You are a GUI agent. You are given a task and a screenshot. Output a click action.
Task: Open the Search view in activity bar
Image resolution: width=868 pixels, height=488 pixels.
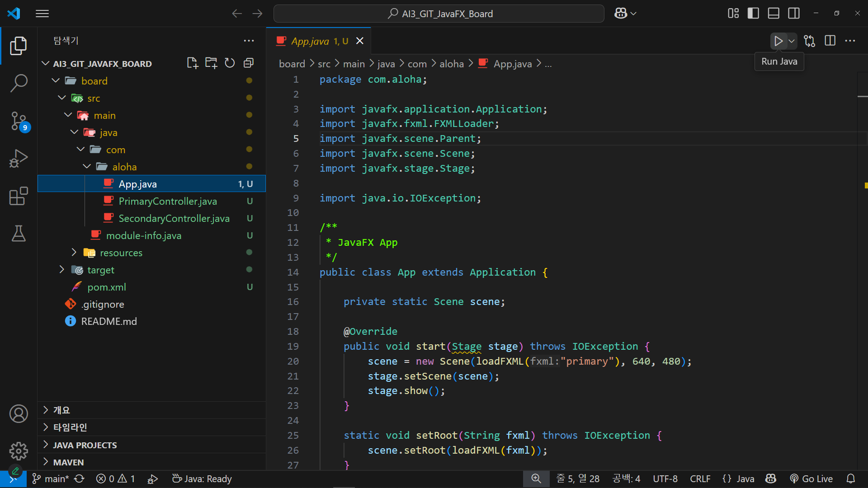click(x=19, y=83)
